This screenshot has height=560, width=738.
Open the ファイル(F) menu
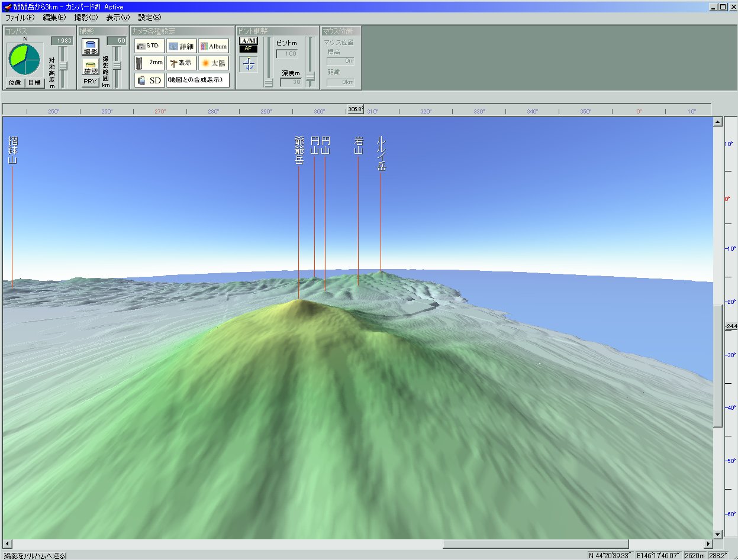pos(20,18)
